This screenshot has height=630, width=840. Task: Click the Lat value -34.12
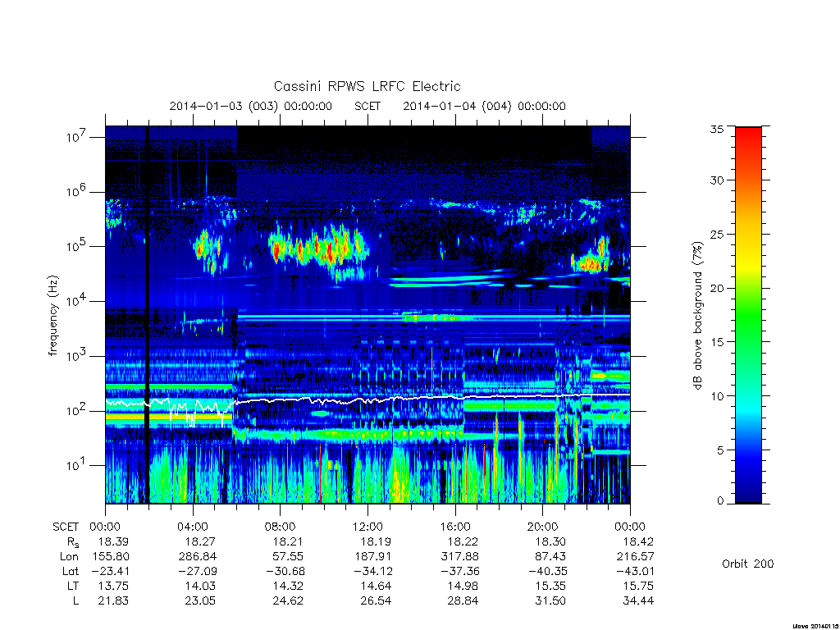tap(373, 571)
